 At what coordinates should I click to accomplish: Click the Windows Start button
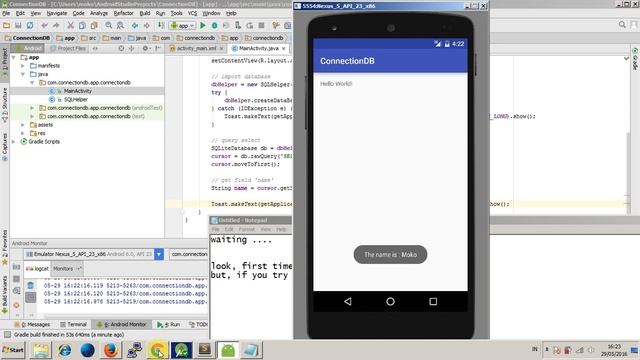click(13, 350)
